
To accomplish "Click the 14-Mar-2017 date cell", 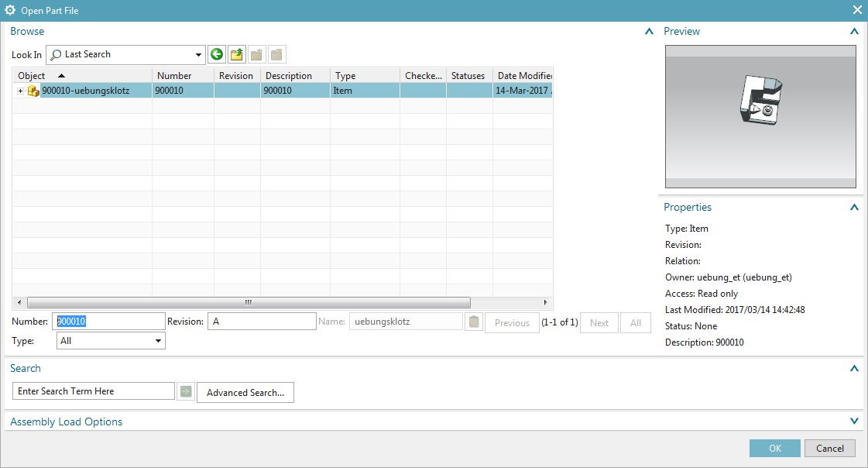I will coord(523,91).
